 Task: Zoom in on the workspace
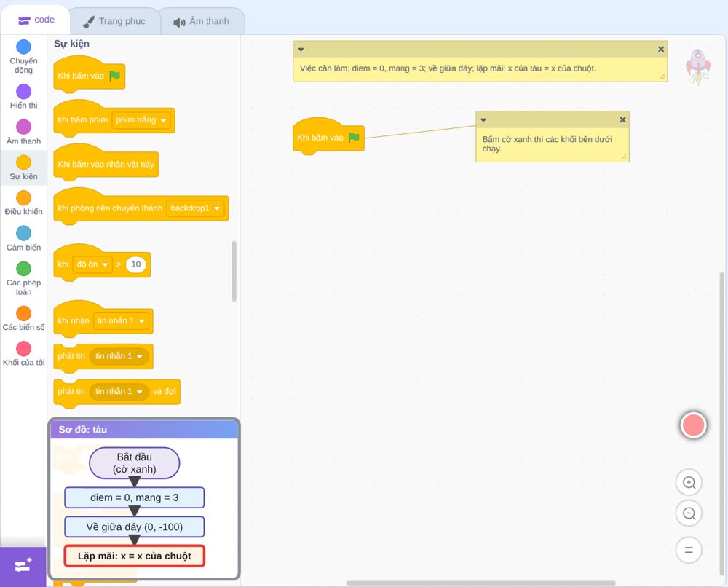pyautogui.click(x=689, y=483)
